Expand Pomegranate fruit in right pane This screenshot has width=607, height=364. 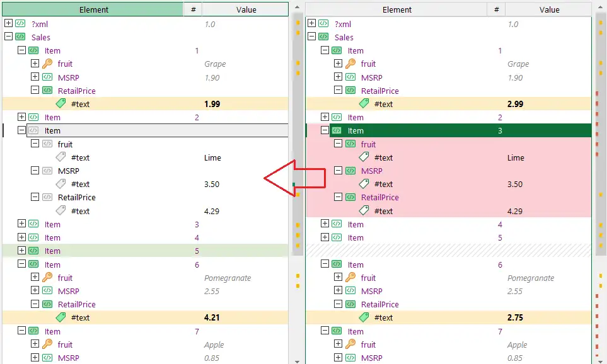(x=338, y=277)
